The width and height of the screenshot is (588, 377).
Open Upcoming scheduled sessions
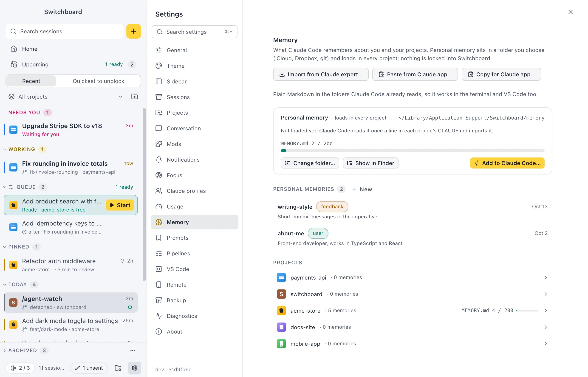click(x=73, y=64)
